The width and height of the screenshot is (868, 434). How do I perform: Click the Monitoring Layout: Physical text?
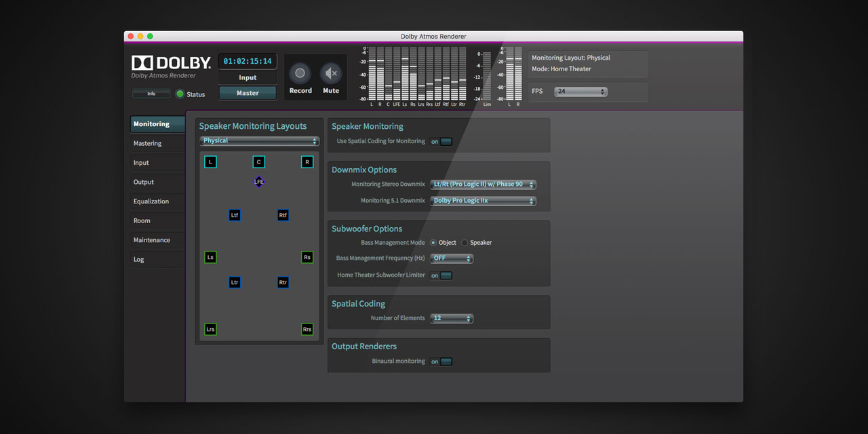(571, 58)
